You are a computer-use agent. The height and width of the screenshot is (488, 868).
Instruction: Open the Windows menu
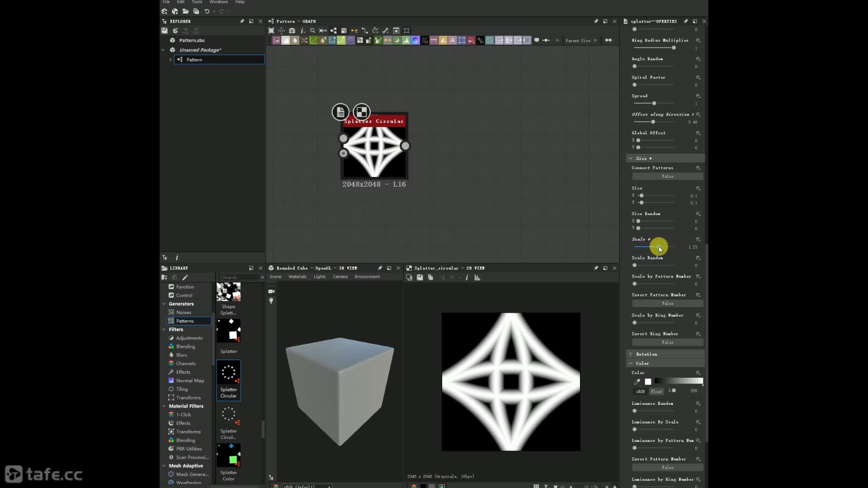click(x=219, y=2)
